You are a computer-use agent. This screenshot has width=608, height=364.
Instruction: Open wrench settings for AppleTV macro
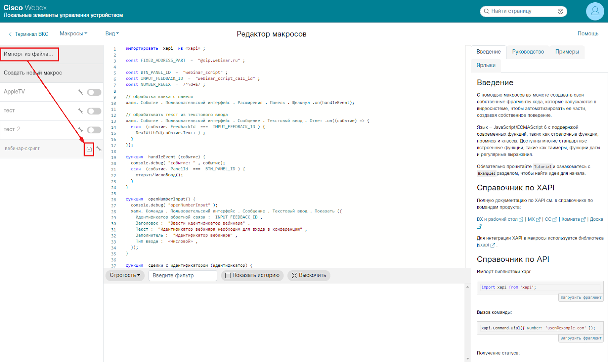point(81,92)
